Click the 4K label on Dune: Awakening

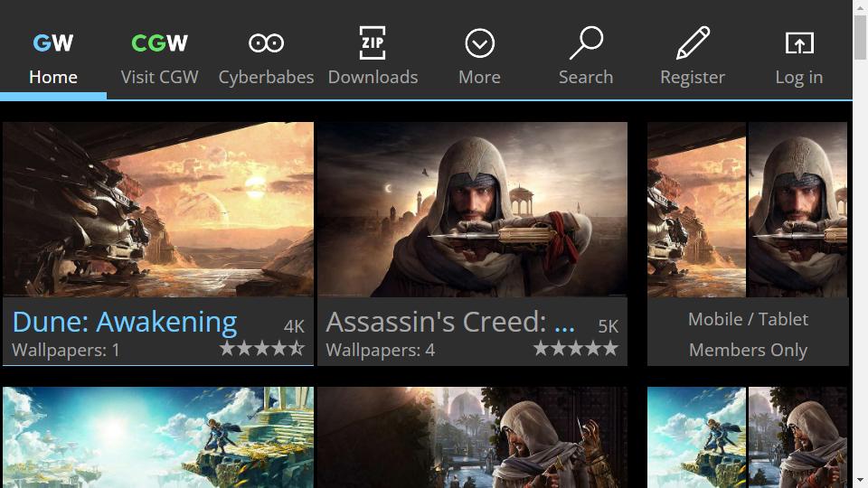click(294, 326)
